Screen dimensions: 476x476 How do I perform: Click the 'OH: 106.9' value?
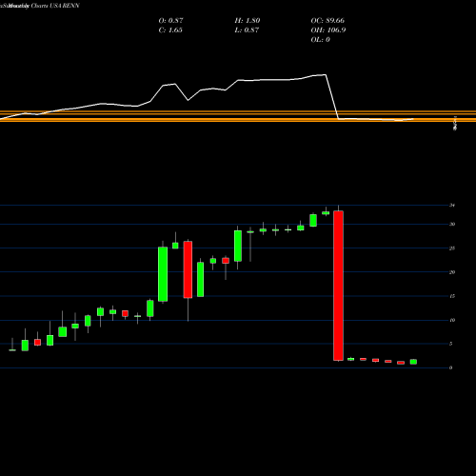click(328, 30)
